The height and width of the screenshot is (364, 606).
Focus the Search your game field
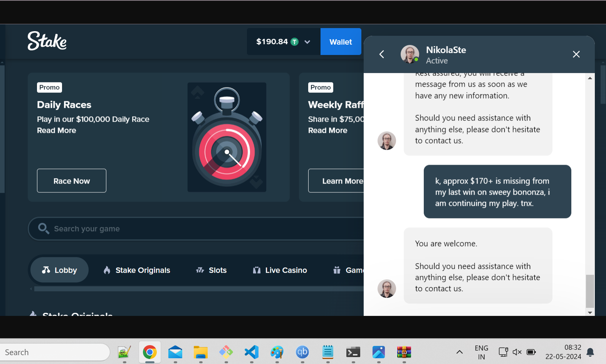click(x=196, y=229)
